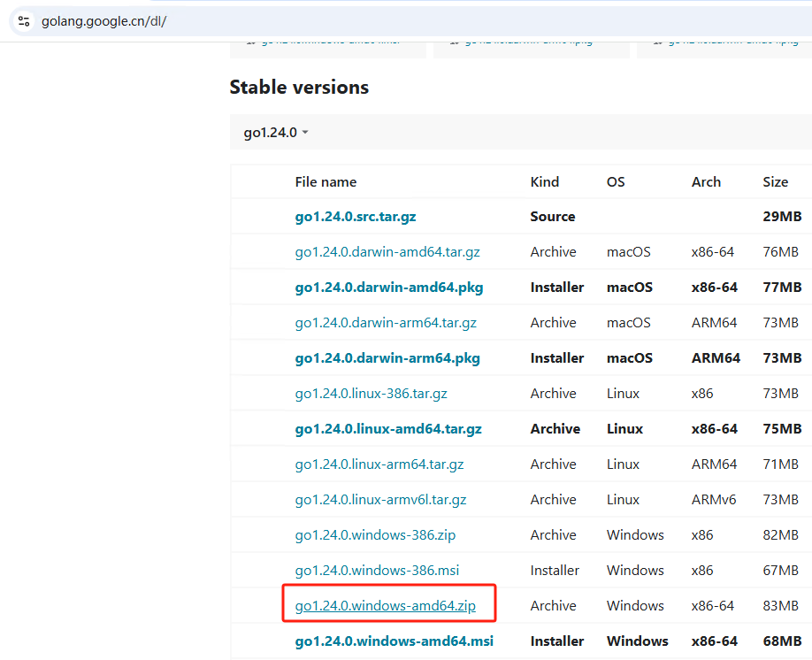Download go1.24.0.windows-386.zip archive
Screen dimensions: 812x660
375,535
